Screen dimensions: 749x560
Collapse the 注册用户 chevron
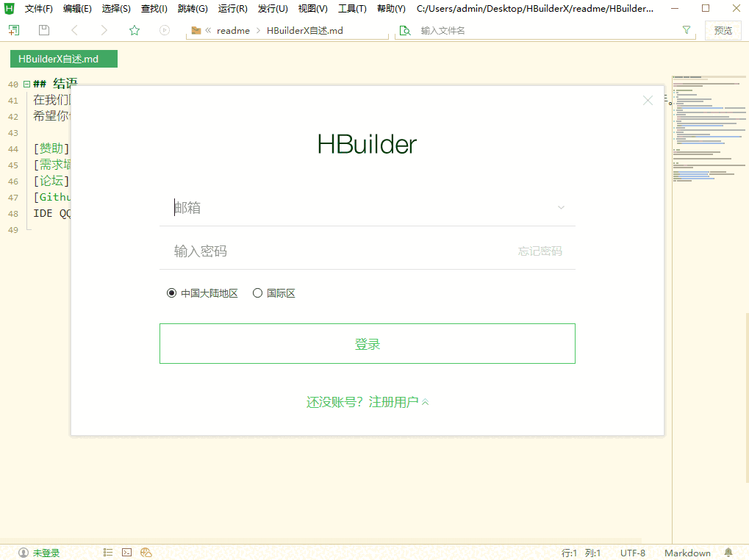(x=425, y=403)
